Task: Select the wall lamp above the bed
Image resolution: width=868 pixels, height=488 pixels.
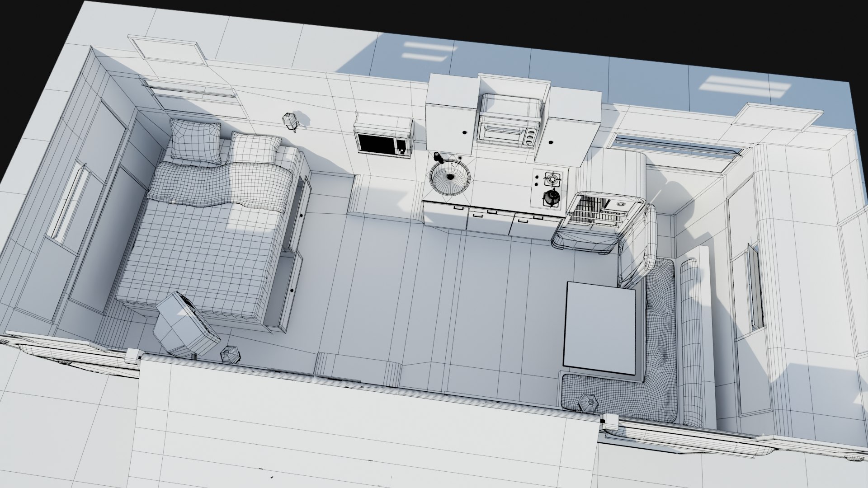Action: [290, 122]
